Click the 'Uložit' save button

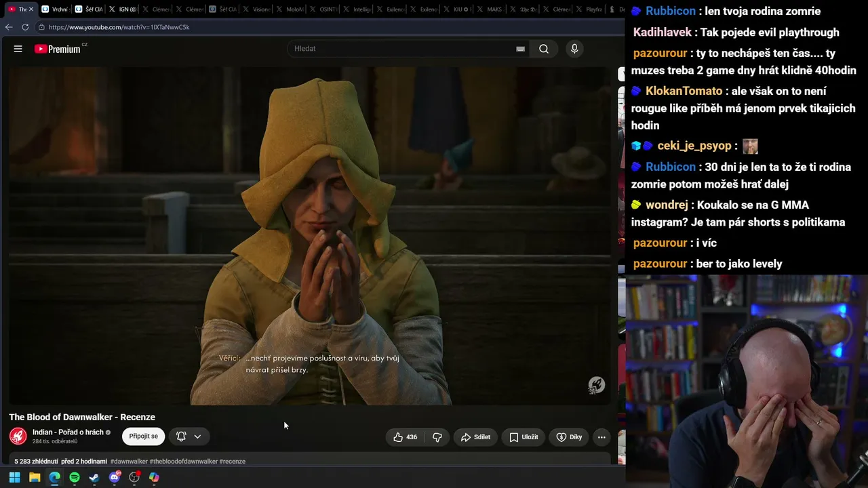[524, 437]
